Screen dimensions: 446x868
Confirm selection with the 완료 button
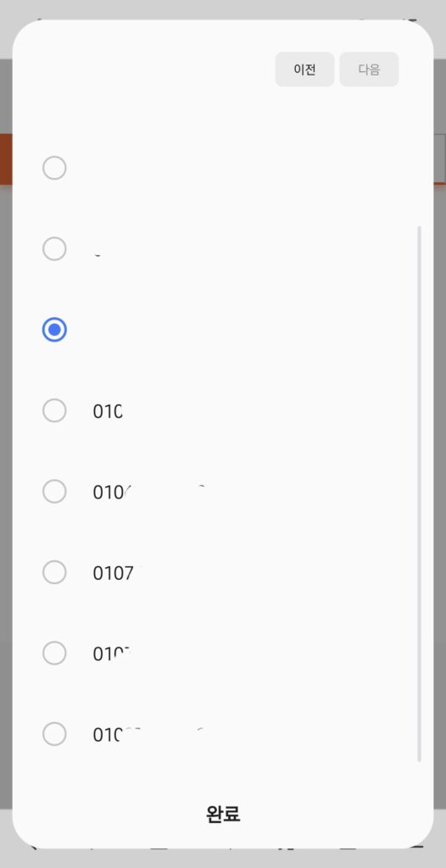coord(223,814)
